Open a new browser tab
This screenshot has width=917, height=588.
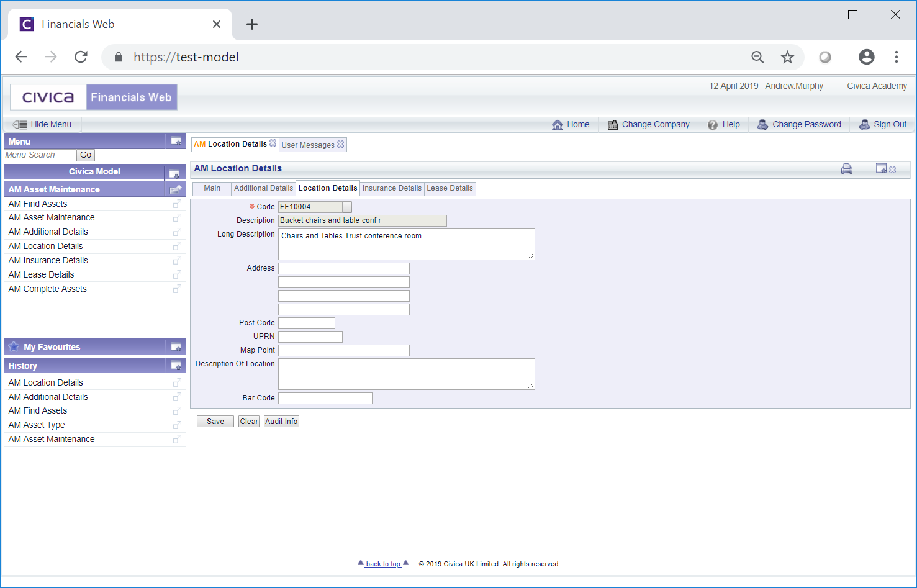tap(251, 24)
